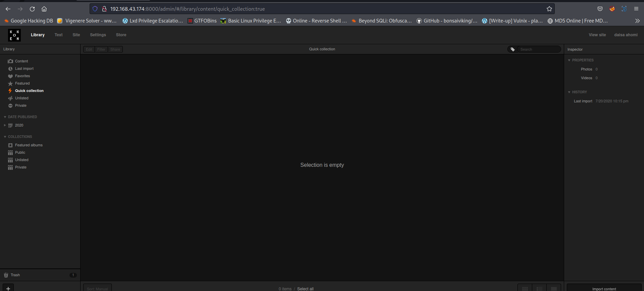Switch to list view layout
Viewport: 644px width, 291px height.
coord(539,288)
